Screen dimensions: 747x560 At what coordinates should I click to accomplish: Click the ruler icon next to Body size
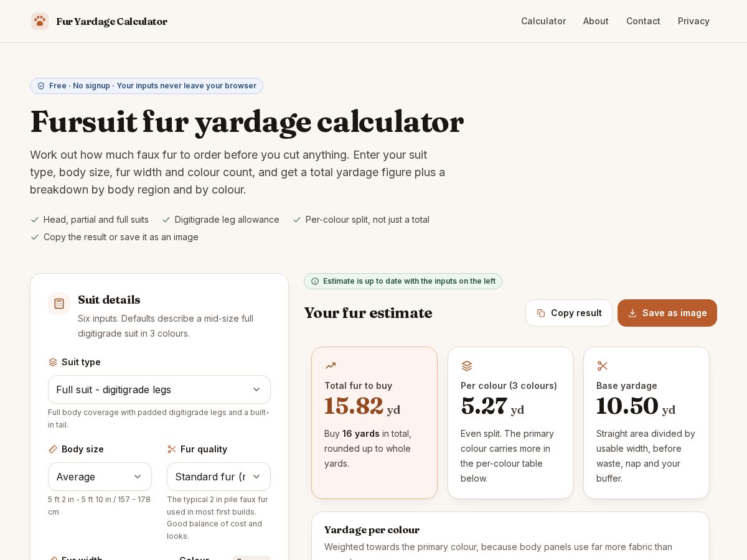tap(53, 449)
